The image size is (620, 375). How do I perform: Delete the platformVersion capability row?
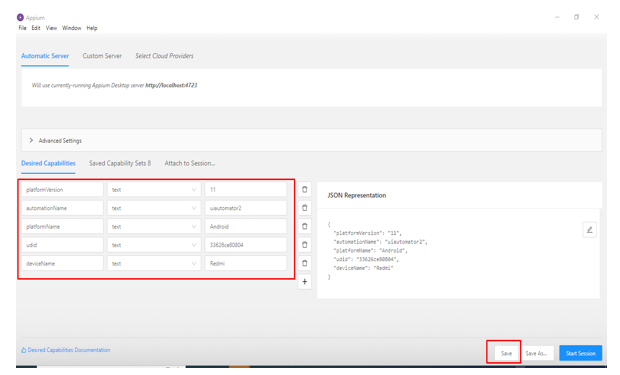tap(304, 189)
